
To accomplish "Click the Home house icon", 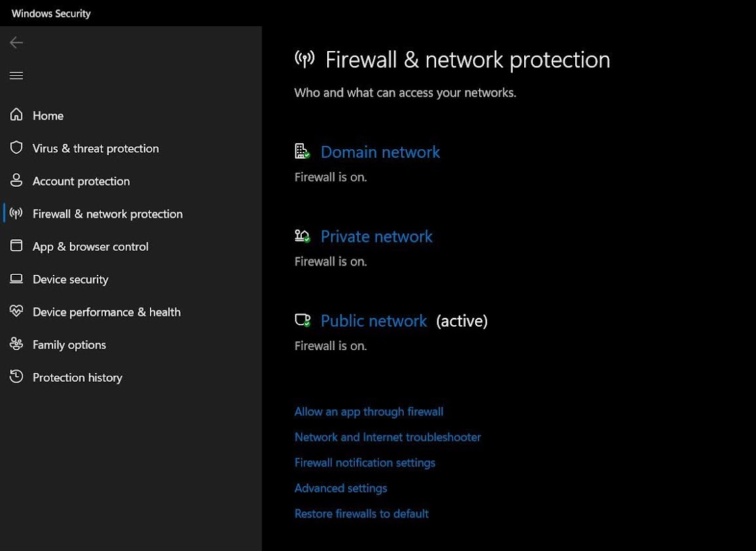I will point(17,115).
